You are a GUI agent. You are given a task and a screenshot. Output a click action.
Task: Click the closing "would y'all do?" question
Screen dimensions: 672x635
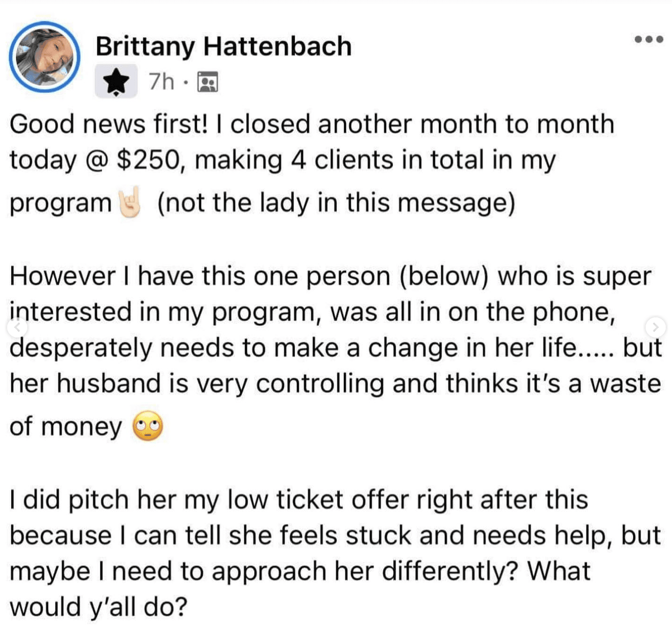pyautogui.click(x=99, y=607)
